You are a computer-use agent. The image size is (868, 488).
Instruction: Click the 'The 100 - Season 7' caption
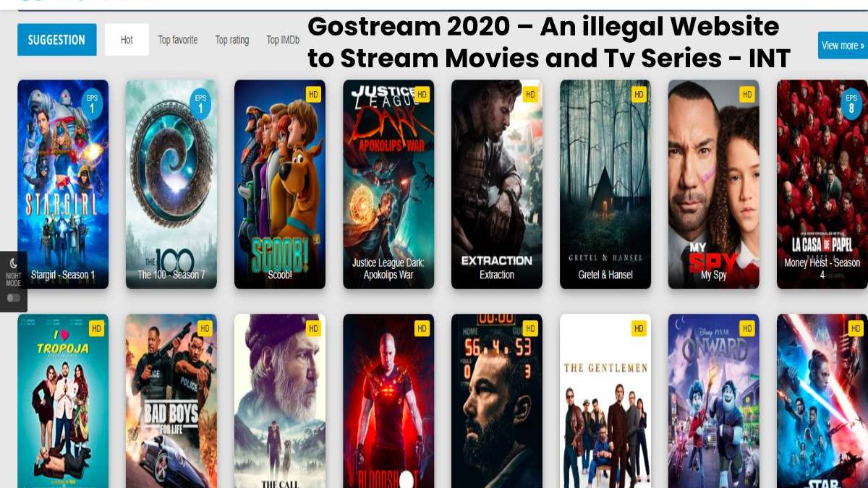coord(171,275)
